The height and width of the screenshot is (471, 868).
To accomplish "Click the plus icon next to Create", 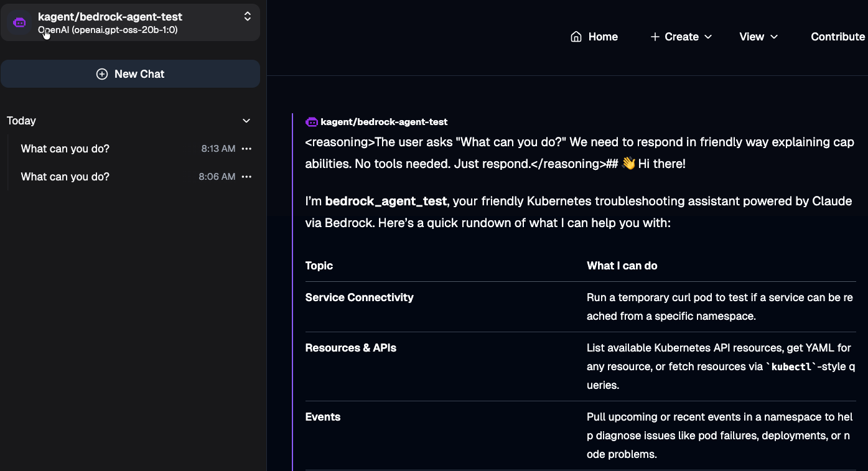I will tap(655, 37).
